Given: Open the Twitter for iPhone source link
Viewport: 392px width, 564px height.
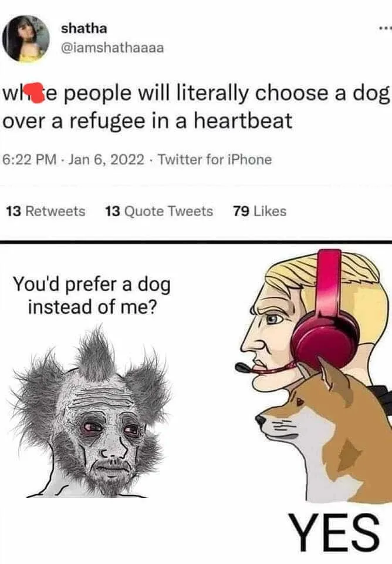Looking at the screenshot, I should pyautogui.click(x=215, y=159).
